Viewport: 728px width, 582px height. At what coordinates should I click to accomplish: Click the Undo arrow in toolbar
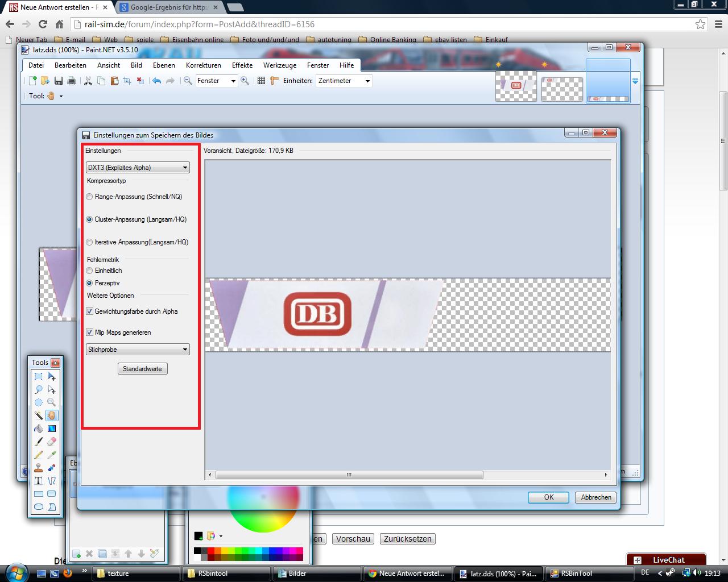click(x=156, y=81)
